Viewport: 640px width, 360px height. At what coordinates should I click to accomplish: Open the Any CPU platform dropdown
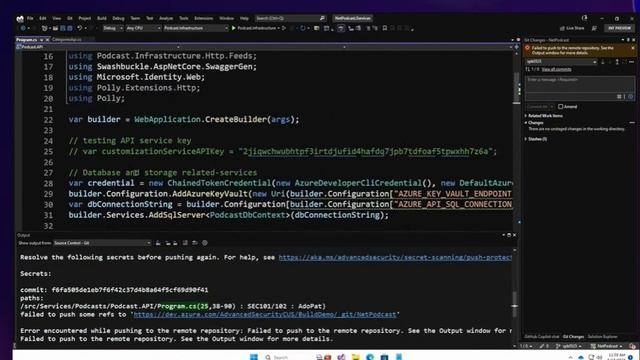tap(143, 28)
